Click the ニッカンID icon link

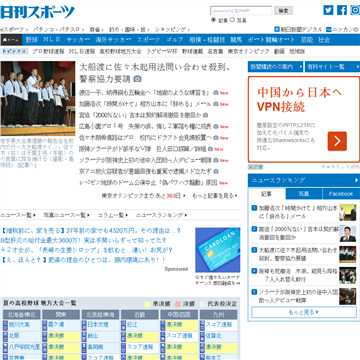(x=329, y=29)
